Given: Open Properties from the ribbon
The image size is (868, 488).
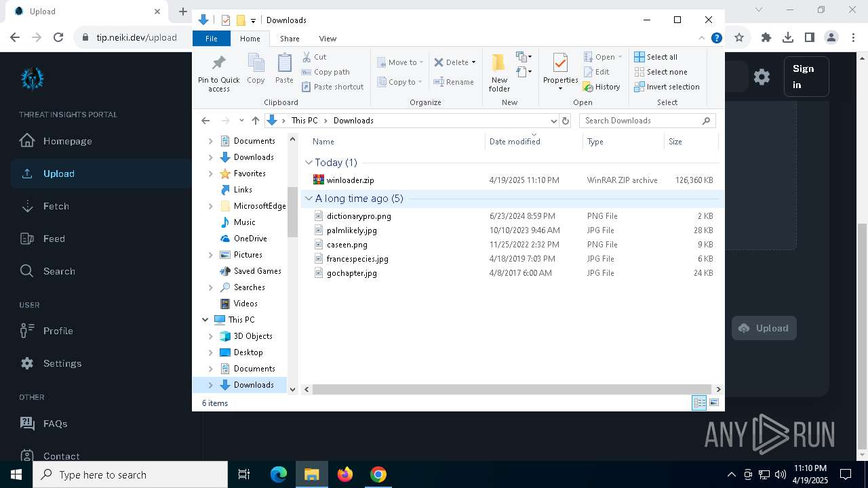Looking at the screenshot, I should point(560,73).
